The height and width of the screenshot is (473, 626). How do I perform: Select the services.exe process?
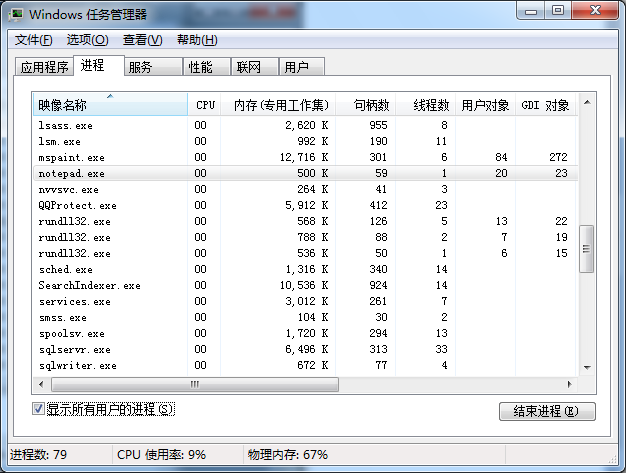[305, 301]
